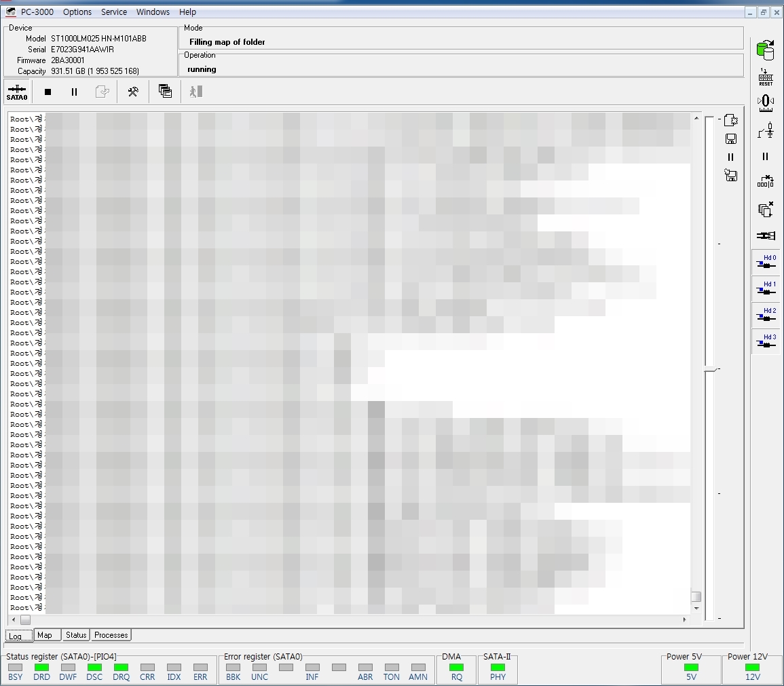The width and height of the screenshot is (784, 686).
Task: Click the green database refresh icon on right sidebar
Action: tap(766, 50)
